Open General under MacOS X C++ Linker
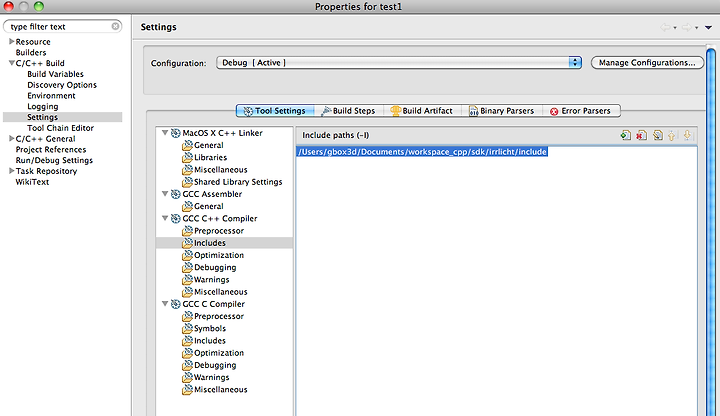The height and width of the screenshot is (416, 720). 208,145
